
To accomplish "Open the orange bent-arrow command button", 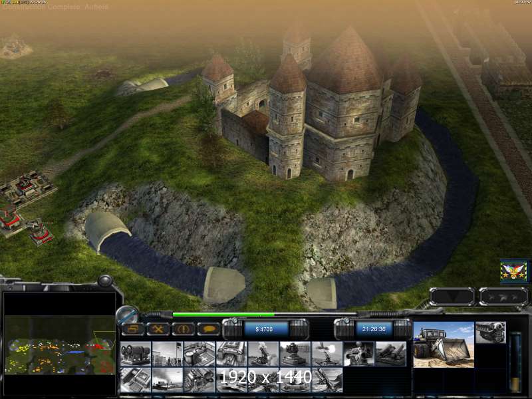I will tap(132, 329).
